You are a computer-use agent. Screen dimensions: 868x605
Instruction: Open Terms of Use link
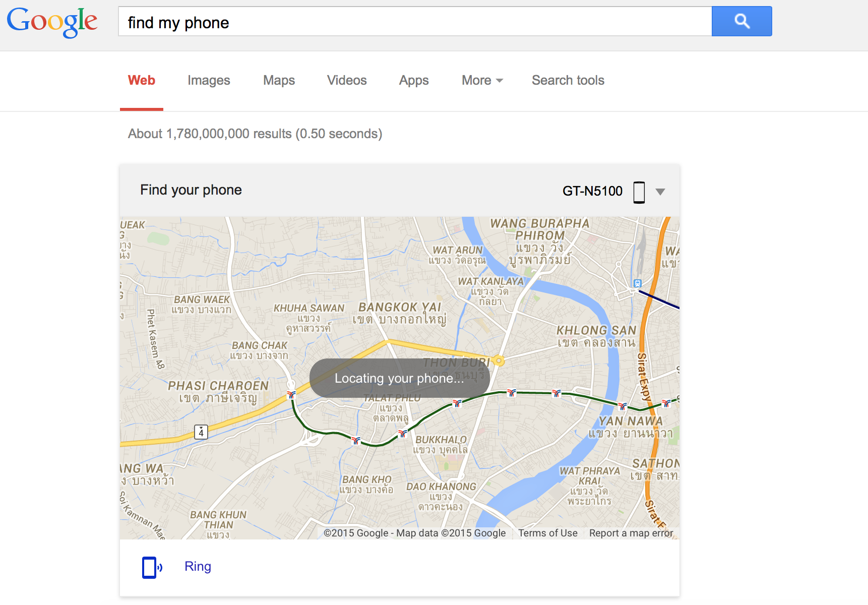(x=547, y=533)
